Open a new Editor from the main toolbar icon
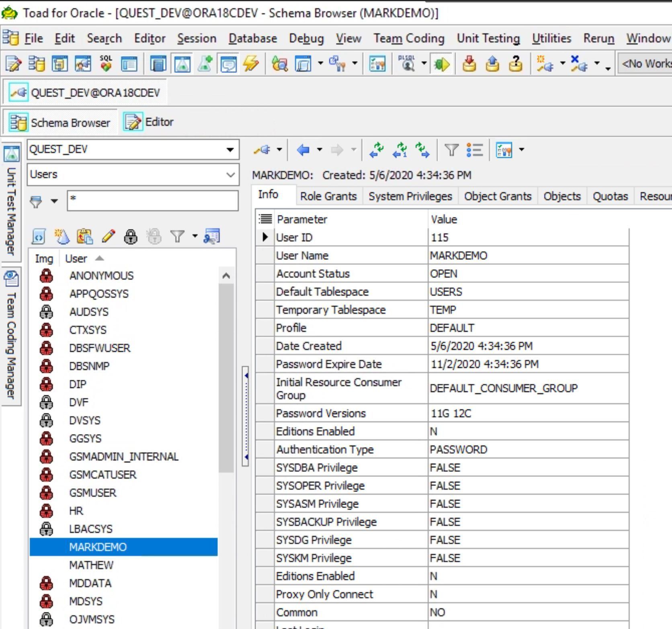Screen dimensions: 672x629 (x=14, y=64)
